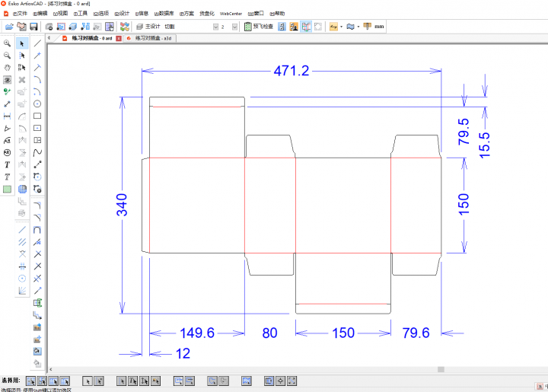This screenshot has height=392, width=548.
Task: Click the Open file folder icon
Action: point(8,27)
